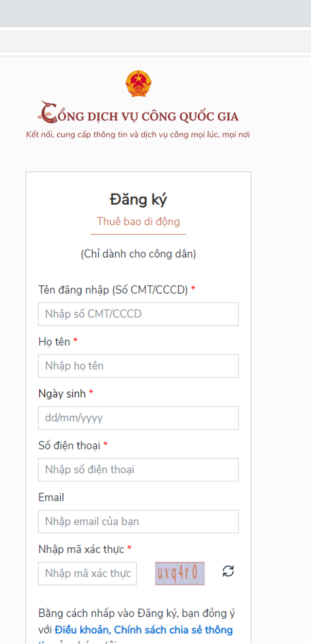Focus the Email input field
311x644 pixels.
[138, 522]
